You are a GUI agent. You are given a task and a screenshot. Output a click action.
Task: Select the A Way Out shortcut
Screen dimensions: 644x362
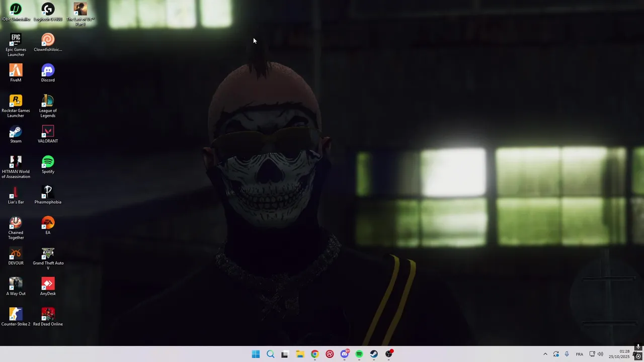tap(16, 287)
